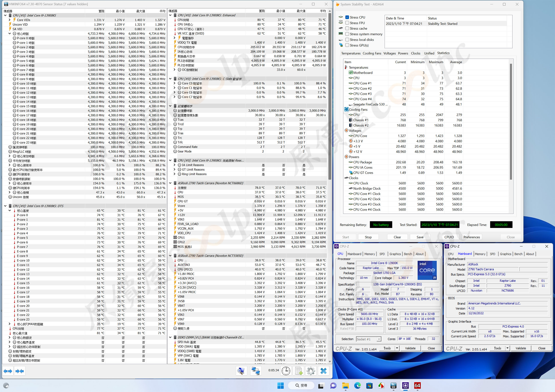Select SPD tab in left CPU-Z window
This screenshot has height=392, width=555.
point(382,254)
